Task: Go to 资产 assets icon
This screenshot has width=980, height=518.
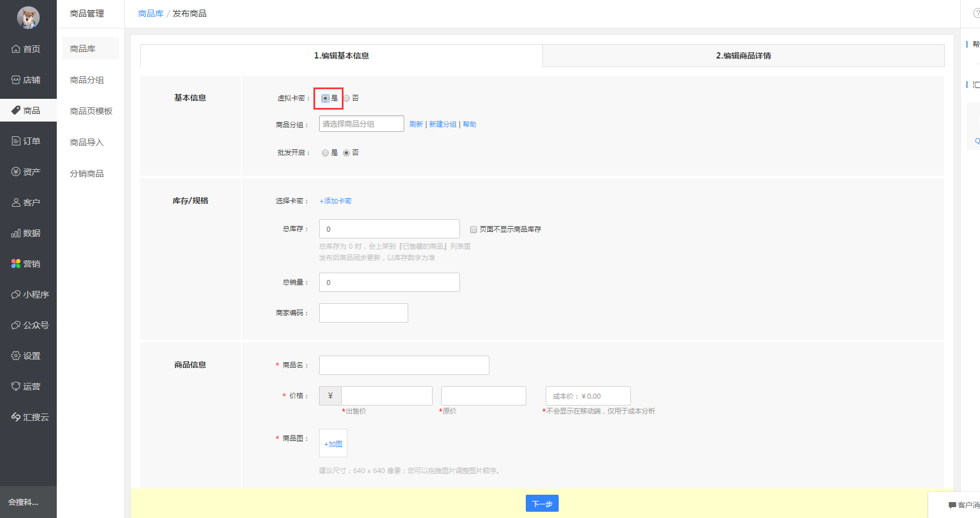Action: pyautogui.click(x=16, y=172)
